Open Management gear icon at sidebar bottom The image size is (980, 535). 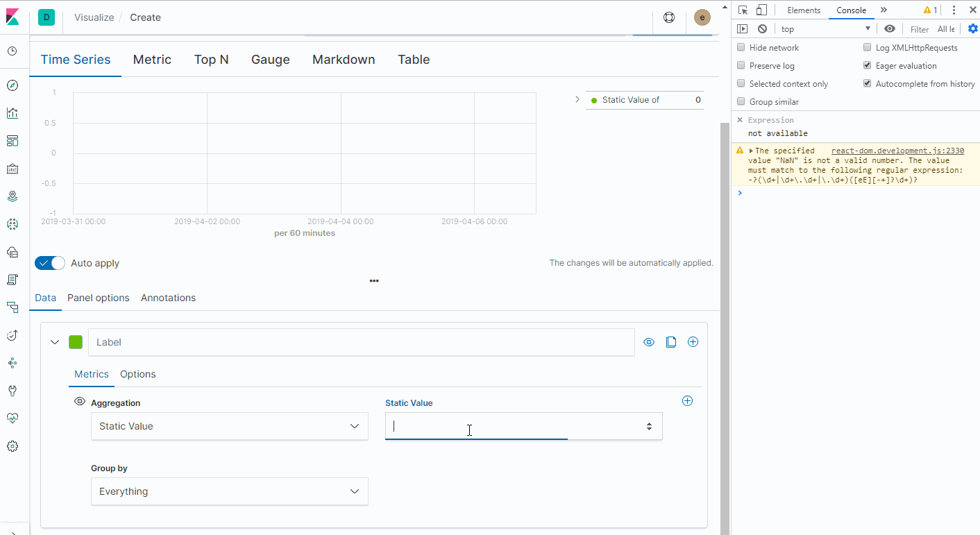(x=12, y=445)
